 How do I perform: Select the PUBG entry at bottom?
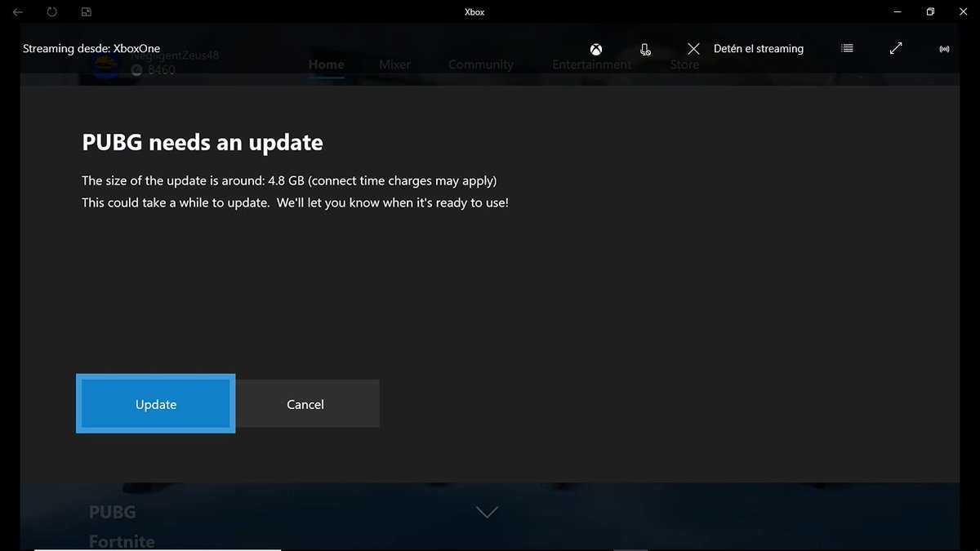pos(113,513)
